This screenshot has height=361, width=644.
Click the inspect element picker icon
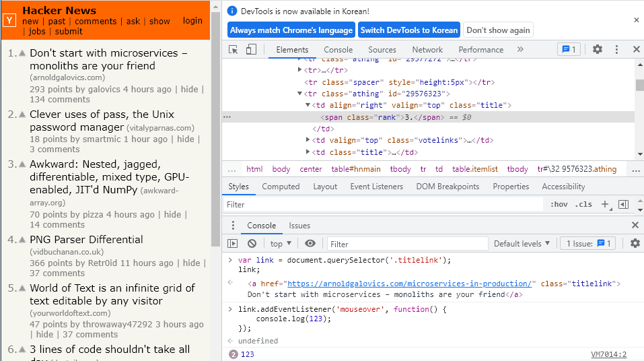[x=234, y=50]
